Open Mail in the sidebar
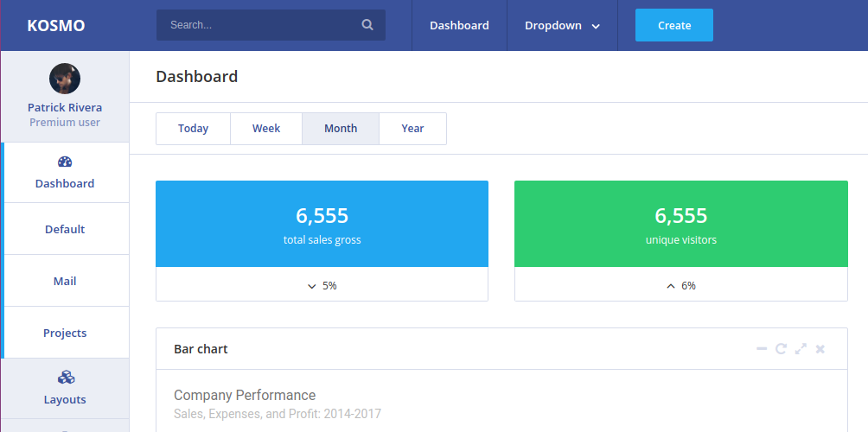Image resolution: width=868 pixels, height=432 pixels. (65, 281)
